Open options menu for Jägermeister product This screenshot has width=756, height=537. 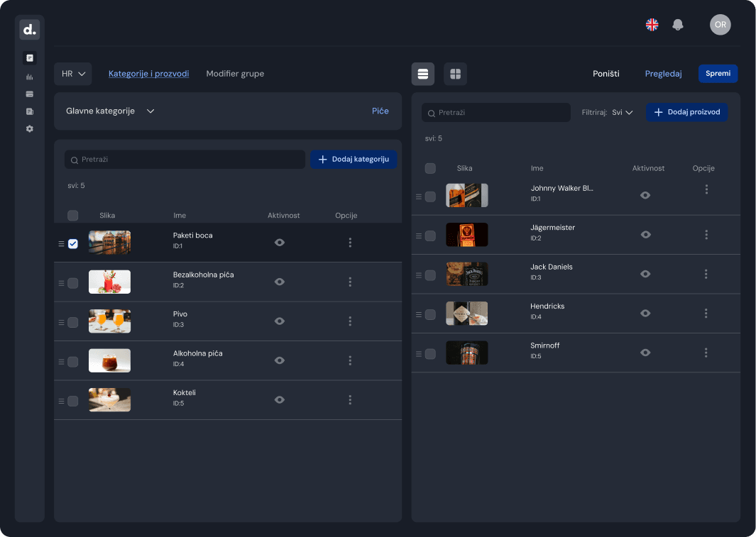[x=706, y=235]
